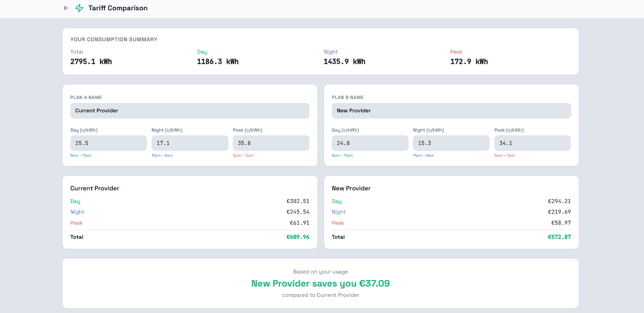Screen dimensions: 644x313
Task: Edit the Plan B name field
Action: (x=451, y=111)
